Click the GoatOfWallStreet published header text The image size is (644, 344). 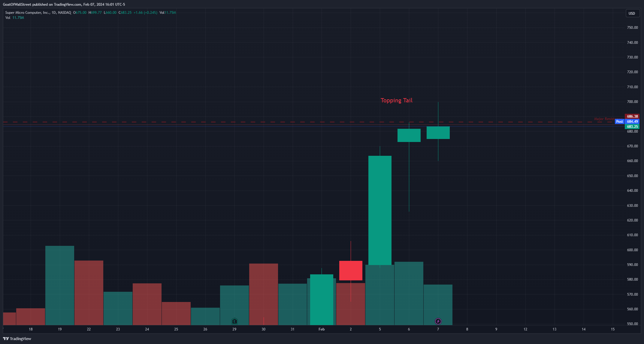[64, 5]
